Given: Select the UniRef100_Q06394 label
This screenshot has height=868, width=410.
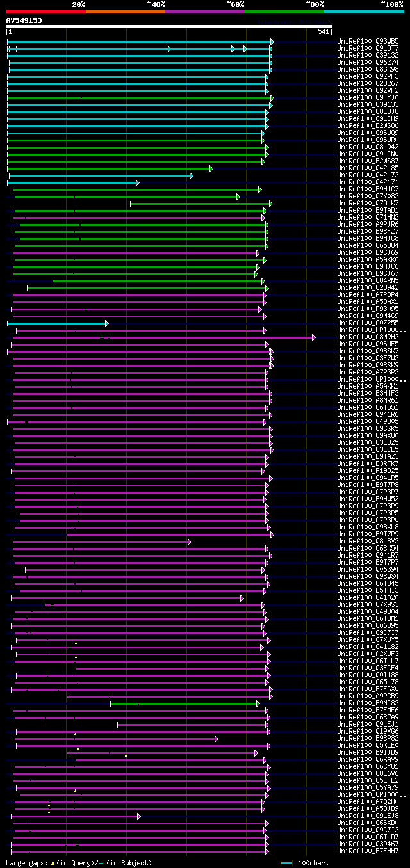Looking at the screenshot, I should pyautogui.click(x=368, y=570).
